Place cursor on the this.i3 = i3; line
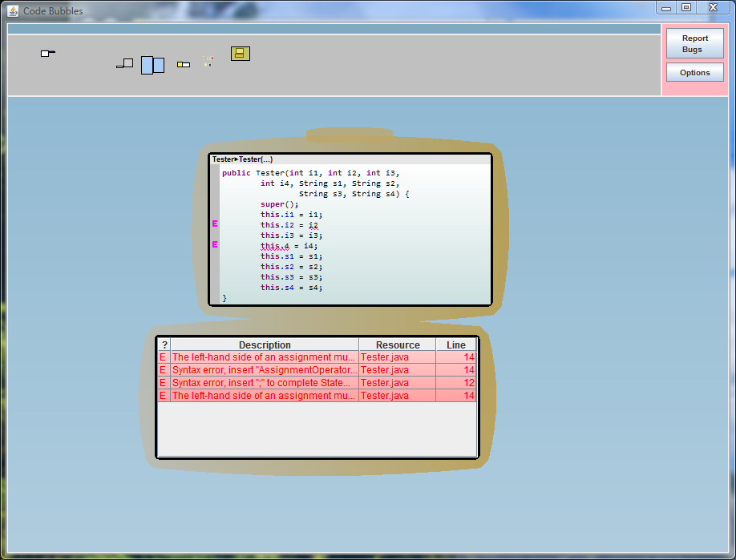This screenshot has width=736, height=560. point(292,236)
